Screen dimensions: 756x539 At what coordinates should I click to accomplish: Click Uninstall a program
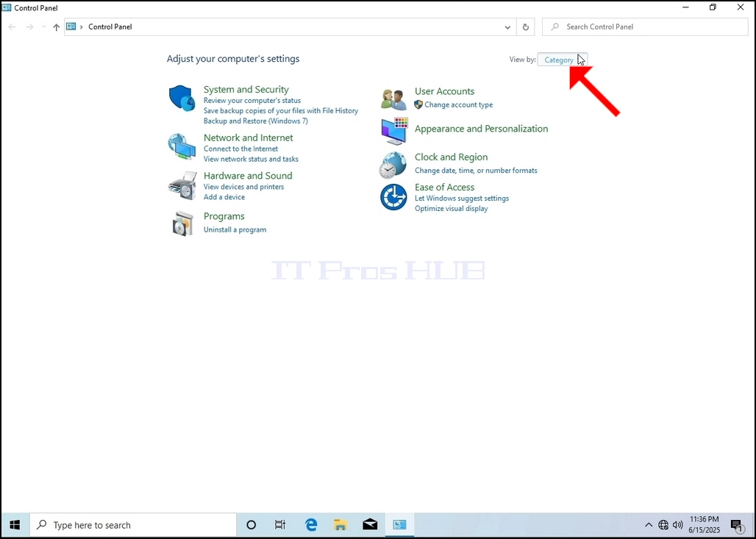(235, 229)
